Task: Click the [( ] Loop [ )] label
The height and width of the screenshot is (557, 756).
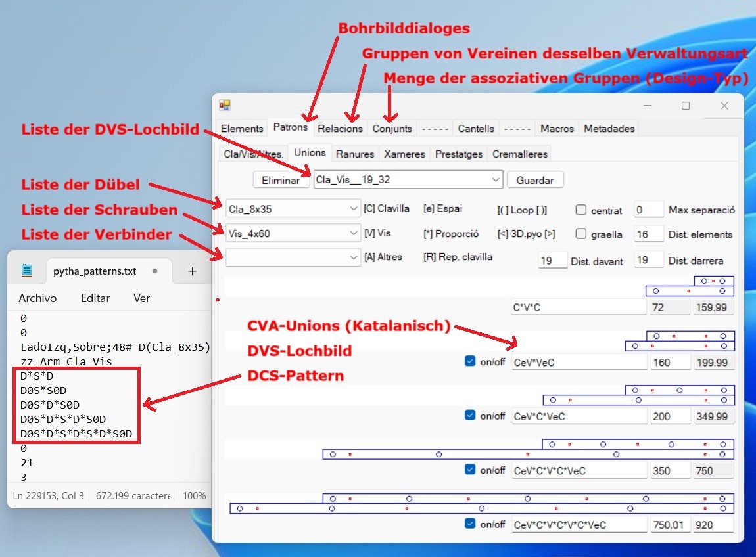Action: (x=522, y=210)
